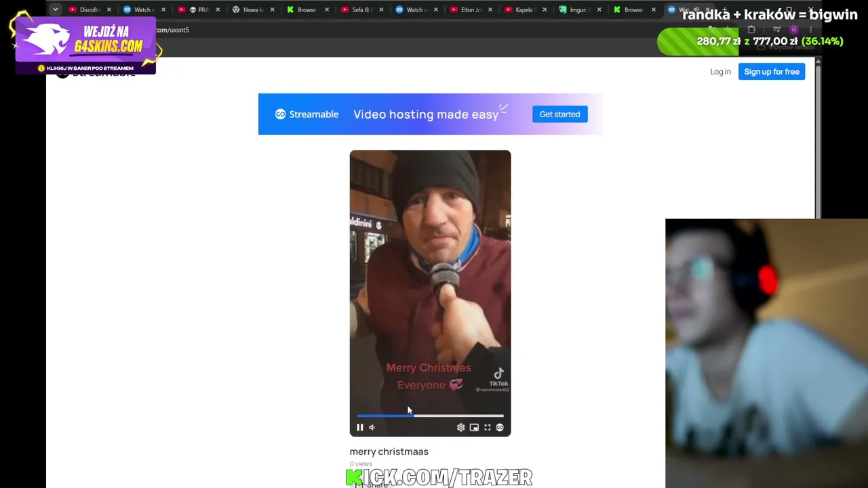
Task: Seek using the video progress bar
Action: click(430, 415)
